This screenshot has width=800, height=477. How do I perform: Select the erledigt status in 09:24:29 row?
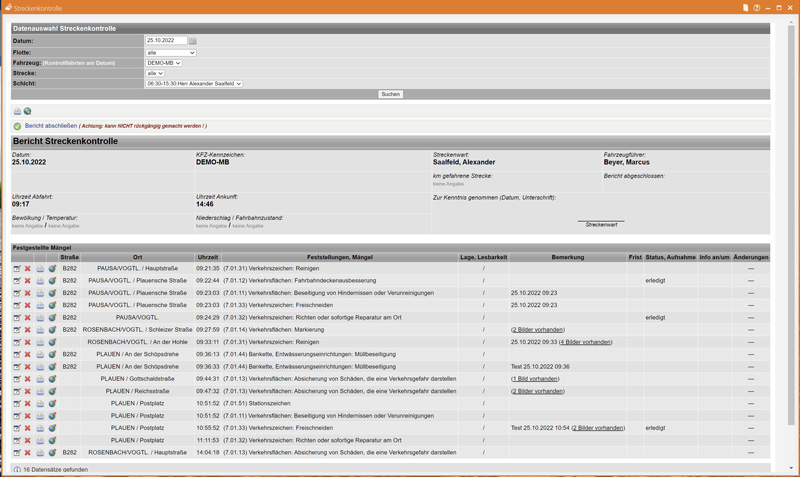(655, 317)
